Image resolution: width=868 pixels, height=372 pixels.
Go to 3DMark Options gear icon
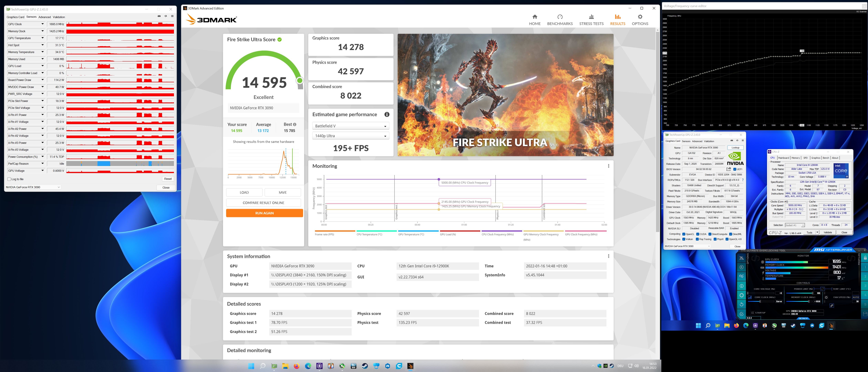click(639, 17)
